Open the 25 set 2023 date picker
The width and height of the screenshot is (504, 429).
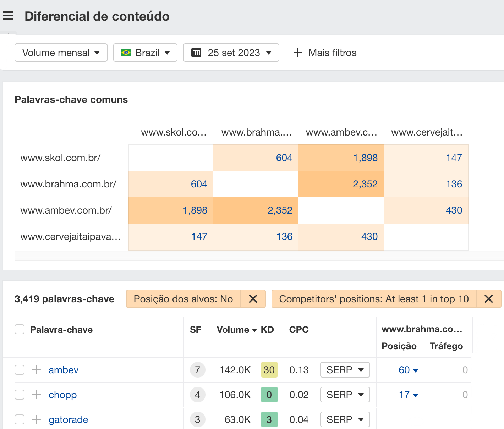coord(231,53)
